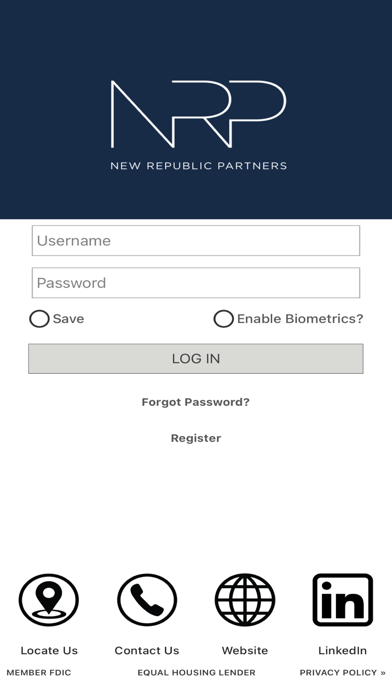Open the Register link

(x=196, y=438)
